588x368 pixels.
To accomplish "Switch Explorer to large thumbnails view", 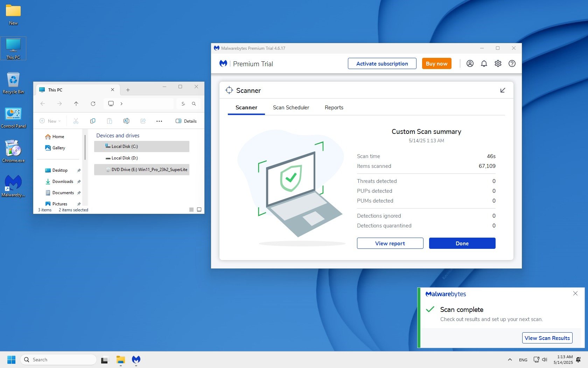I will (x=199, y=210).
